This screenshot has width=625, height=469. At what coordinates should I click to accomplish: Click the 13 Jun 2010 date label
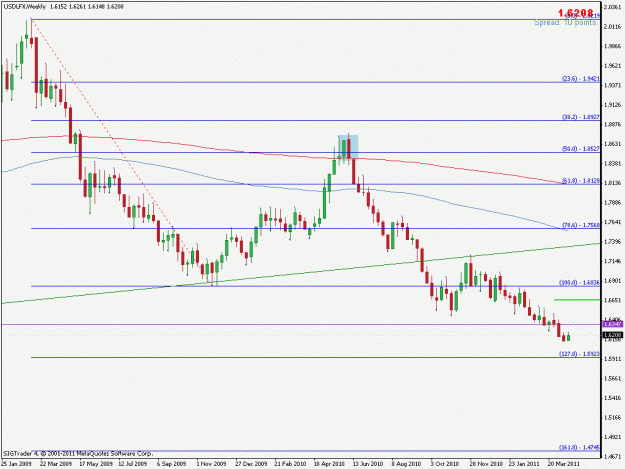pyautogui.click(x=368, y=464)
